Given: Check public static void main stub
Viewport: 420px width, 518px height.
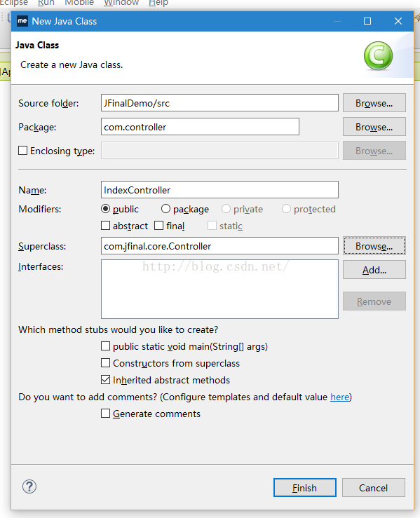Looking at the screenshot, I should click(x=105, y=346).
